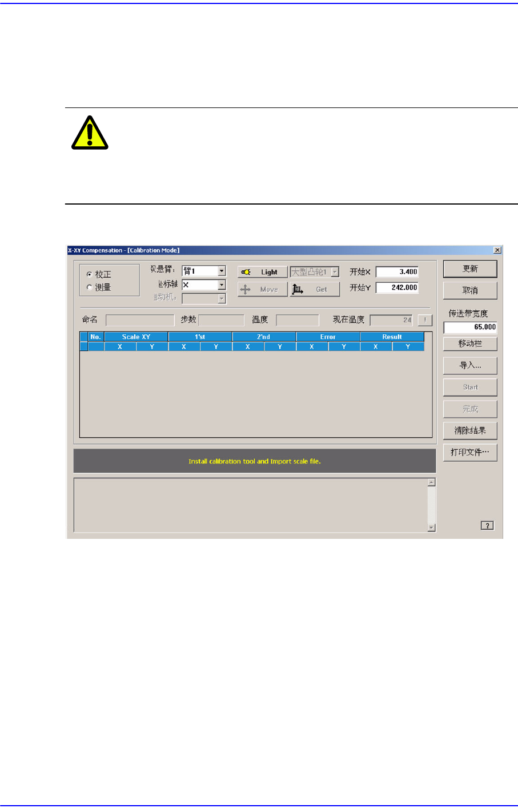Open the 大型凸轮1 dropdown
The height and width of the screenshot is (812, 518).
coord(335,272)
